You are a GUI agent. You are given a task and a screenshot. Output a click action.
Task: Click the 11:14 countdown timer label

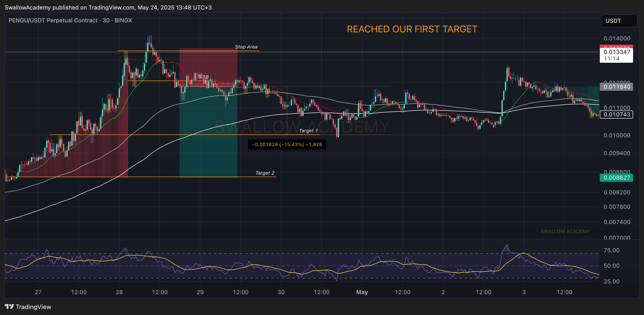[611, 59]
